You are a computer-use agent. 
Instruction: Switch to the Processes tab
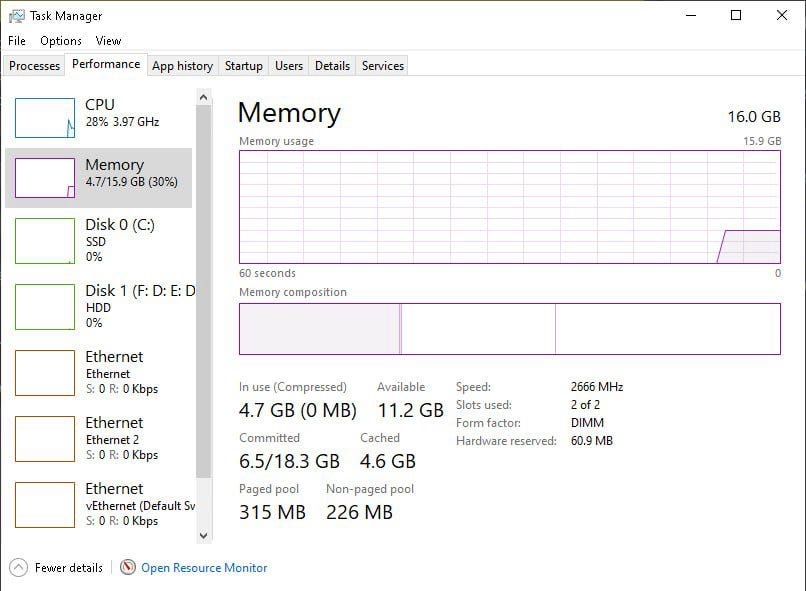point(34,66)
